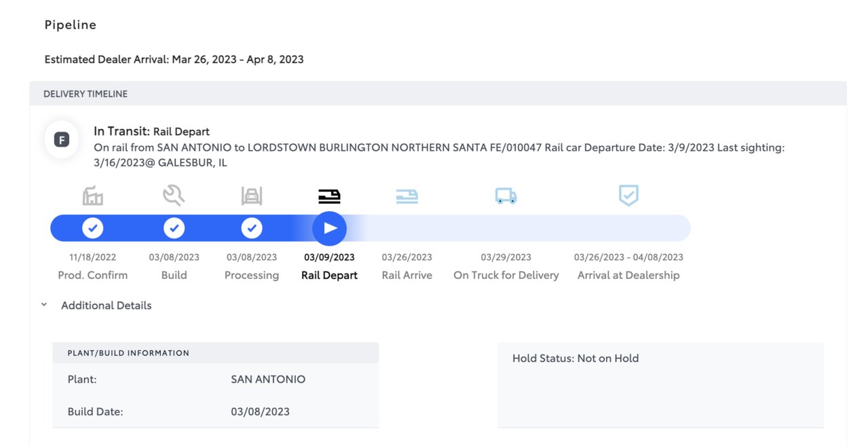Click the 03/29/2023 date
This screenshot has width=868, height=446.
[x=506, y=257]
